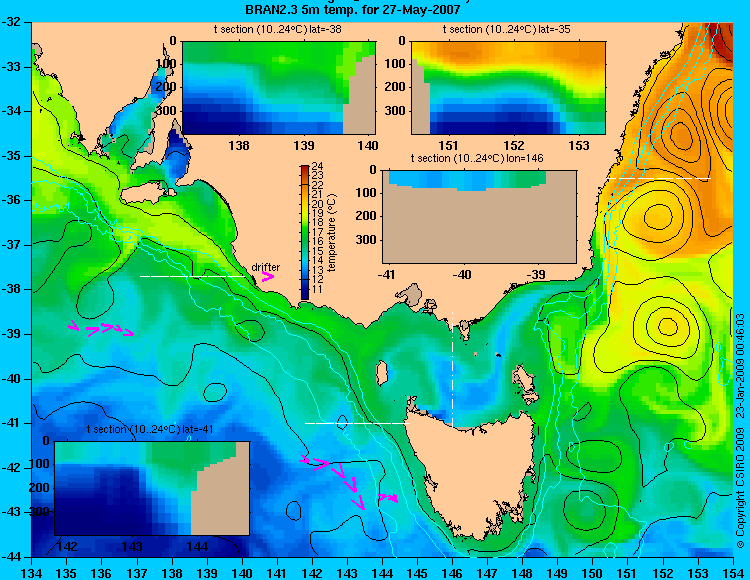Click the color bar value '11'
This screenshot has width=750, height=580.
(317, 289)
